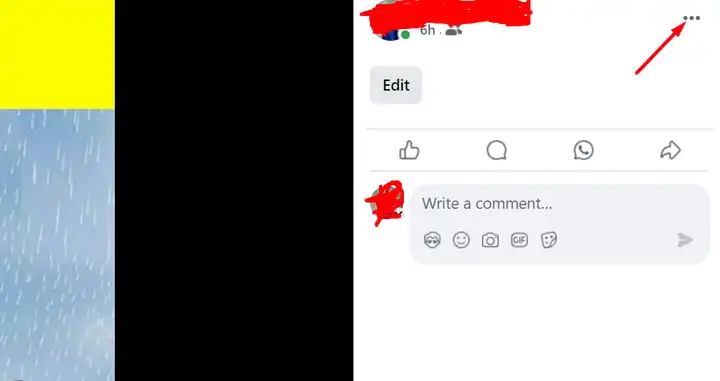Switch commenting identity via the comment avatar
The image size is (720, 381).
click(386, 202)
